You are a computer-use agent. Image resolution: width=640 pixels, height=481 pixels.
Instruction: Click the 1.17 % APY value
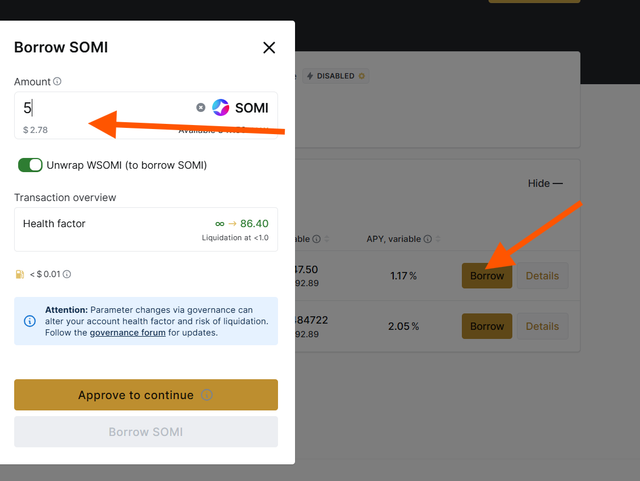[403, 276]
